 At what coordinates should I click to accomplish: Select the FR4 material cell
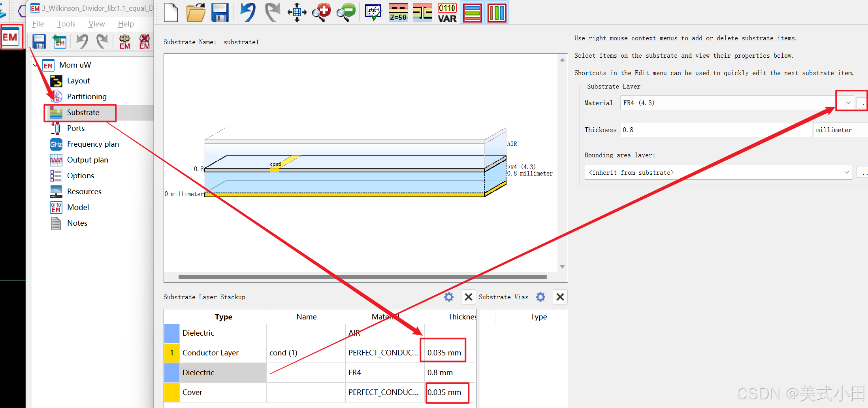click(x=385, y=372)
